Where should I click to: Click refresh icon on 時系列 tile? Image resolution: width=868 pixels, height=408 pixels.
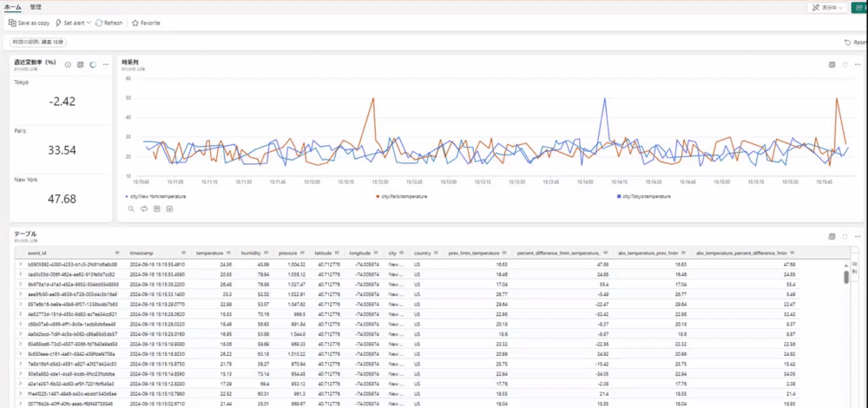845,65
